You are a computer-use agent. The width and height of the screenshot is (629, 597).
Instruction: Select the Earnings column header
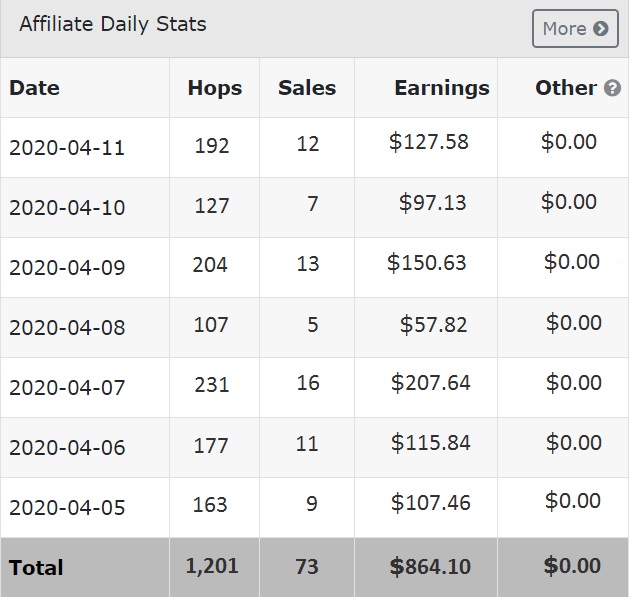(442, 88)
